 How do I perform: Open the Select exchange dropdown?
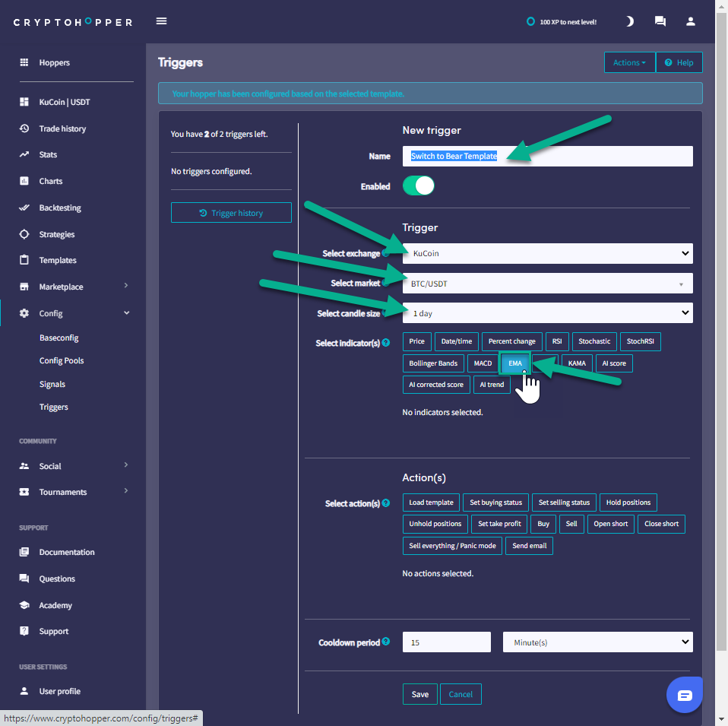click(x=547, y=253)
